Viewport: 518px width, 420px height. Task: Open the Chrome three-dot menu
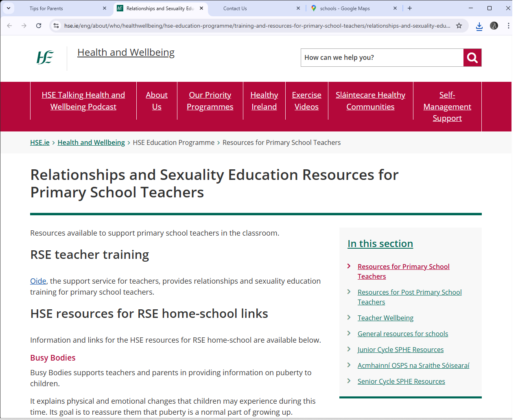coord(508,25)
